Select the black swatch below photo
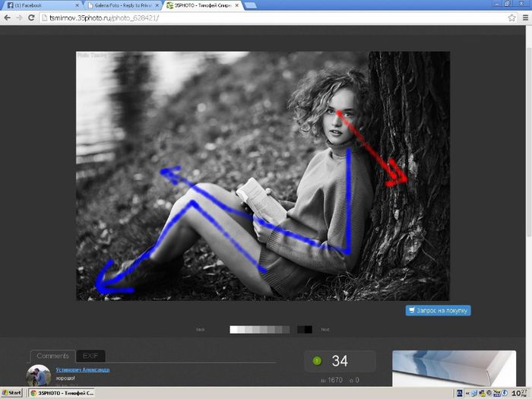This screenshot has width=532, height=399. point(308,329)
